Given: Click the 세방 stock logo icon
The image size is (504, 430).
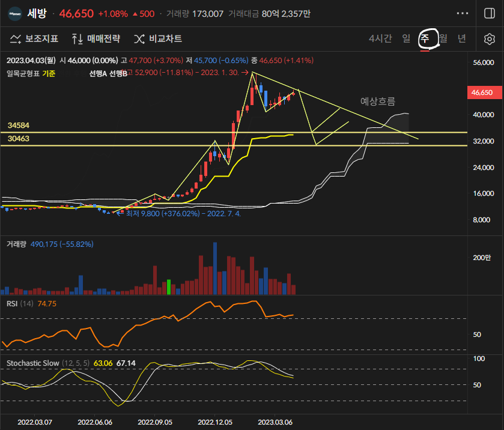Looking at the screenshot, I should [14, 14].
